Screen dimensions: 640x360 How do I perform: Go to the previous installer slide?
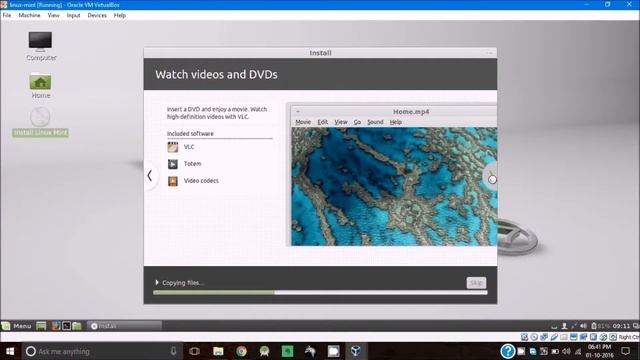[x=150, y=176]
